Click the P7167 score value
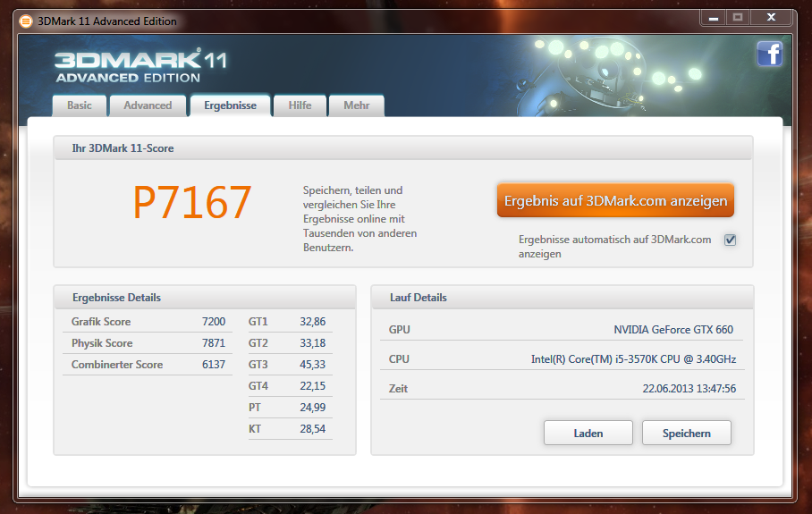The height and width of the screenshot is (514, 812). [x=192, y=202]
